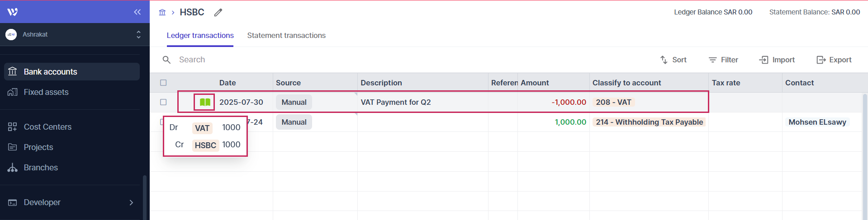Collapse the sidebar with double-chevron icon
Image resolution: width=868 pixels, height=220 pixels.
pyautogui.click(x=137, y=12)
